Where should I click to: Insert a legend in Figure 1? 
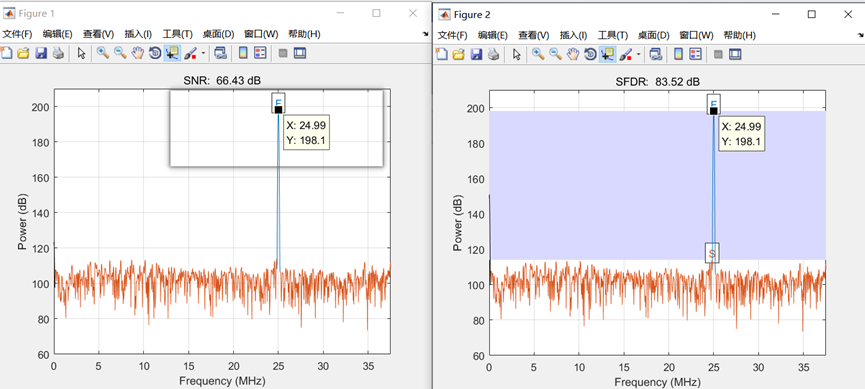(x=260, y=54)
